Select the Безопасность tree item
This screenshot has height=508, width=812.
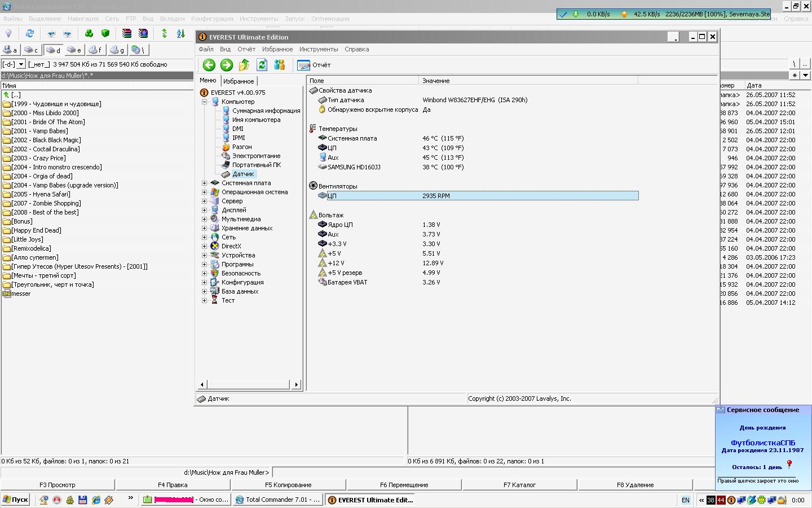pos(241,273)
